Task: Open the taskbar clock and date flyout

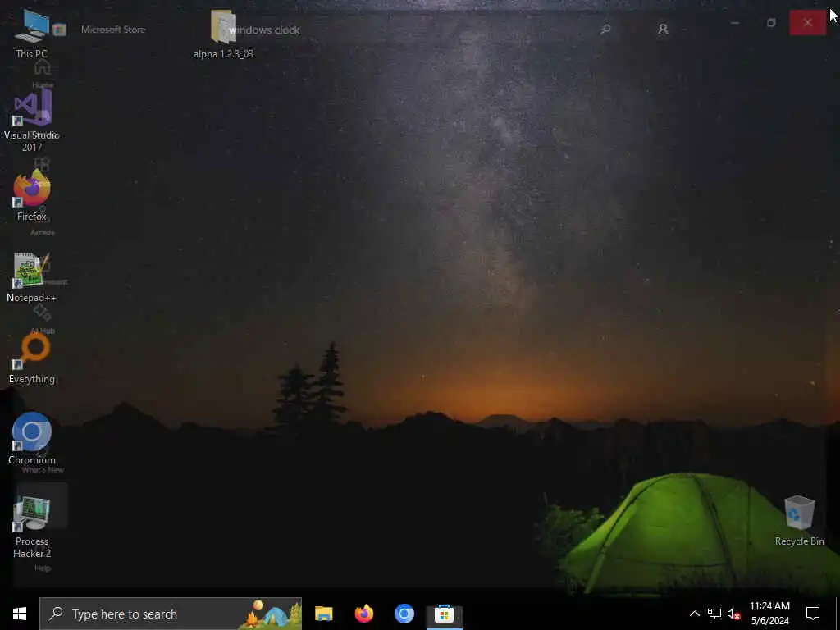Action: (769, 614)
